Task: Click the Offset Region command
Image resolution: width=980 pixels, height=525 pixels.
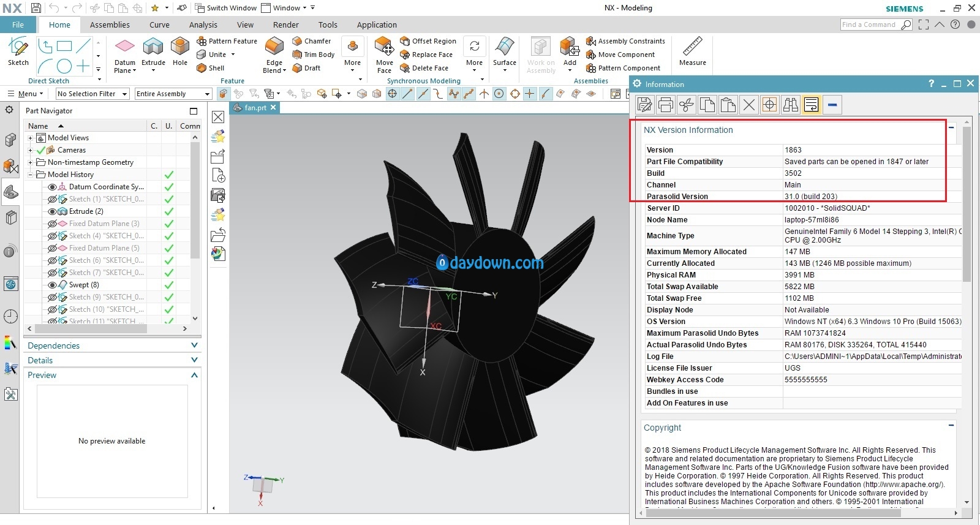Action: click(428, 41)
